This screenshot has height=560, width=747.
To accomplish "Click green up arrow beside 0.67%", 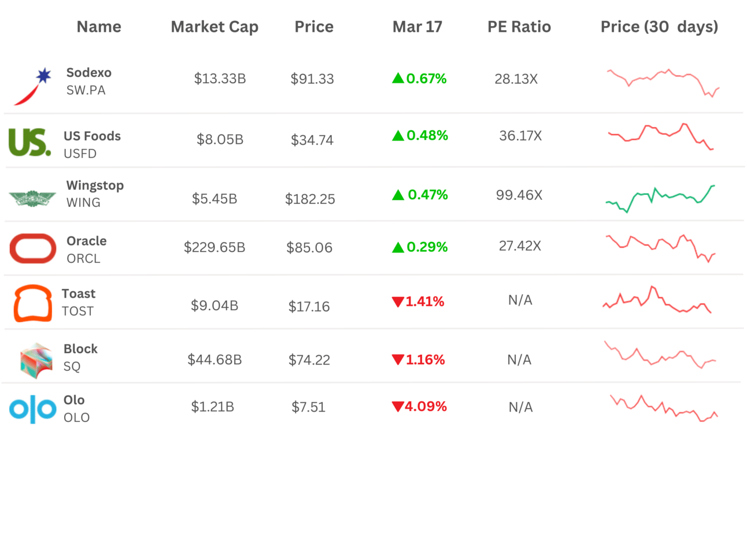I will click(x=398, y=78).
